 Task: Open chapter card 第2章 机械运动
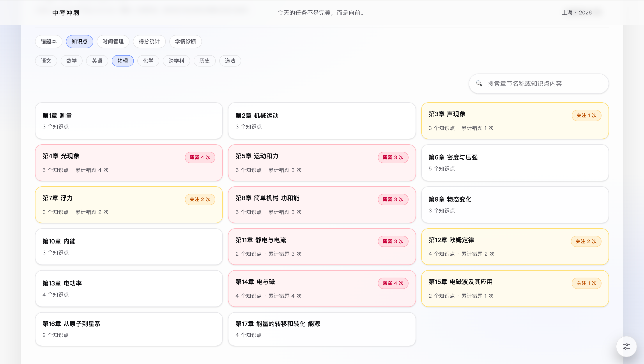(x=322, y=121)
